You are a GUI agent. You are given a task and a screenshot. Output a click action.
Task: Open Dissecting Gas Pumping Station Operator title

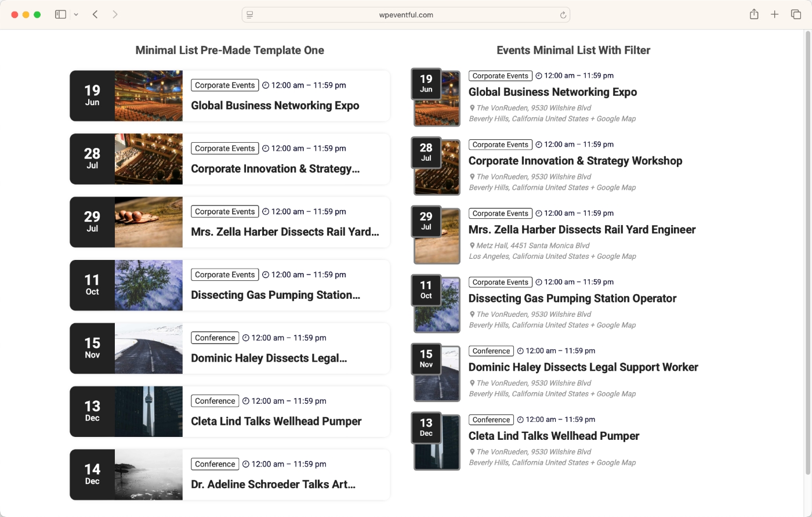(572, 299)
